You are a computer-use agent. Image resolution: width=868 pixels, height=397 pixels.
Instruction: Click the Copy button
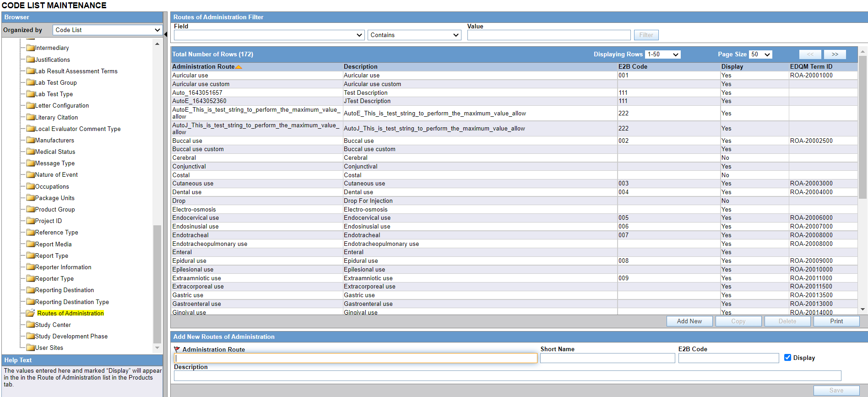tap(738, 321)
